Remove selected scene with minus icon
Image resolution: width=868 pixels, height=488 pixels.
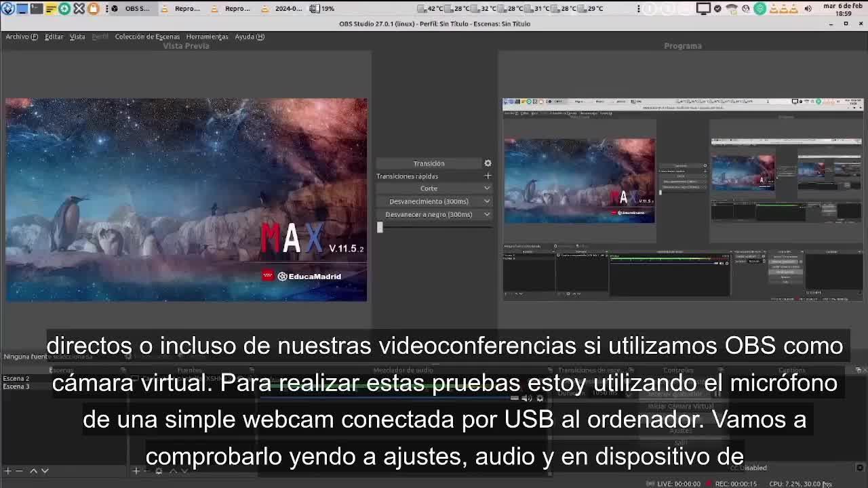(19, 470)
